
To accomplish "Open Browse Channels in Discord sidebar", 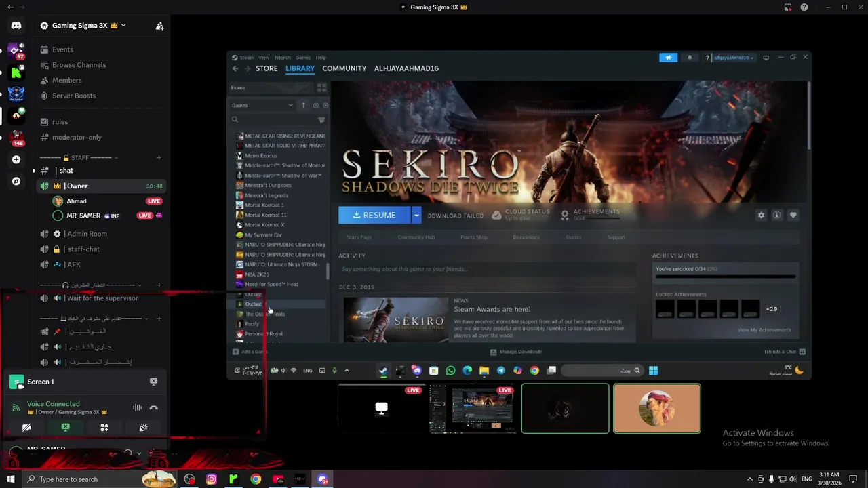I will point(79,65).
